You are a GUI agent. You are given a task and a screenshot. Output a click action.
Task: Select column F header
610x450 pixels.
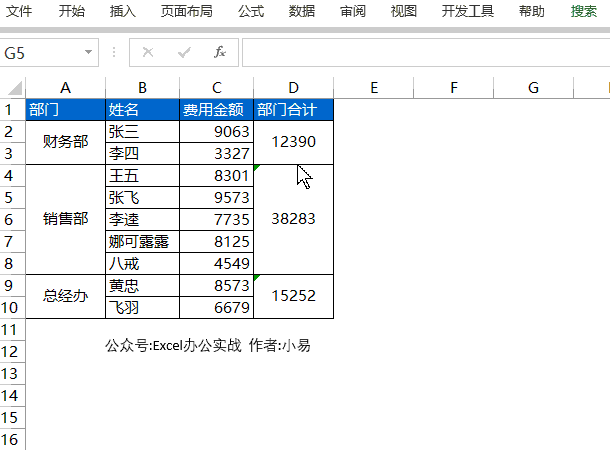pos(454,88)
